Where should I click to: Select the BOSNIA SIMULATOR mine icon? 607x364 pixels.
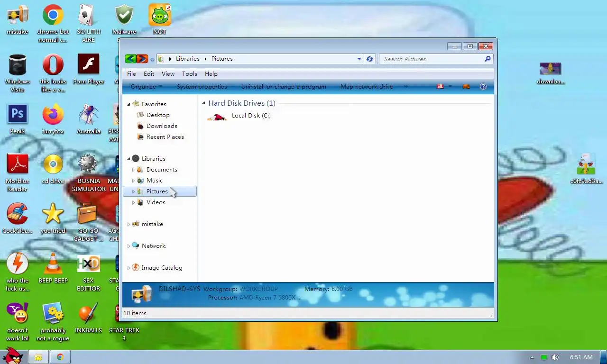click(89, 173)
